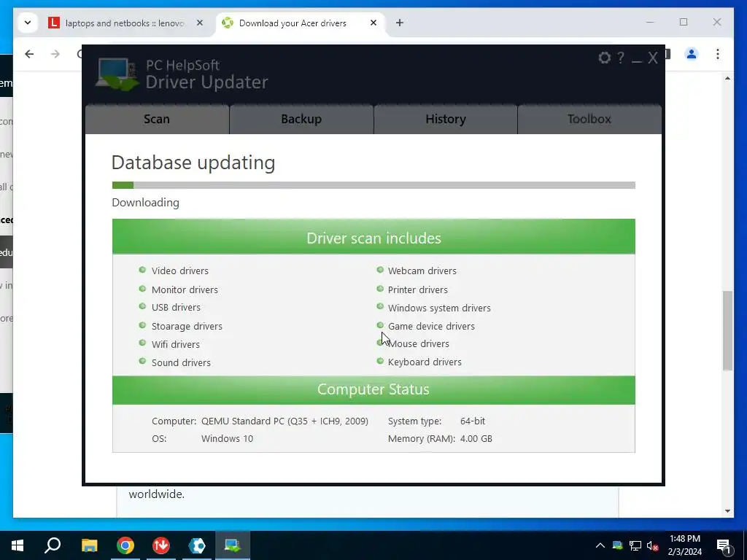Close the Acer drivers browser tab

[373, 23]
